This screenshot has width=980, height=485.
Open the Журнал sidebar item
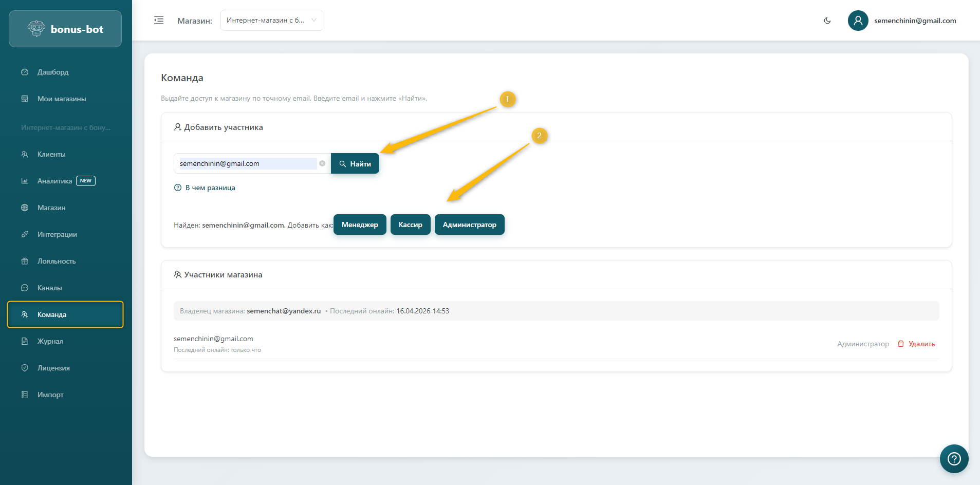(x=50, y=341)
